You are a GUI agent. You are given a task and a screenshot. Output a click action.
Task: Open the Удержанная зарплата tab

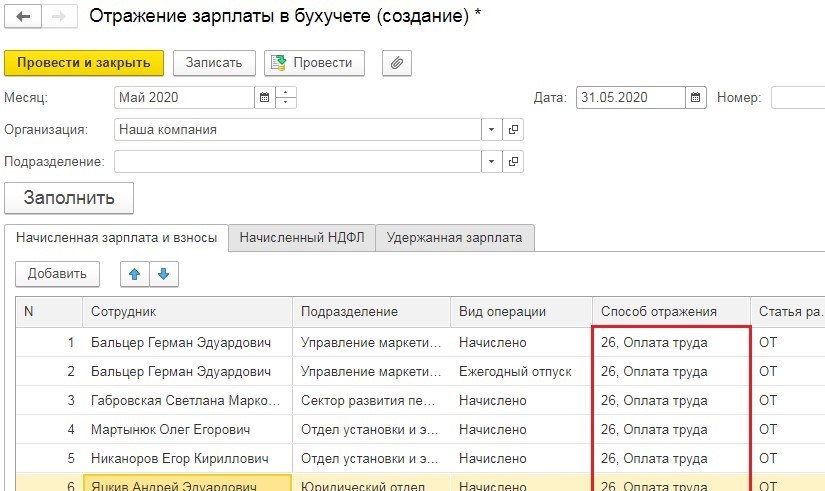coord(454,238)
